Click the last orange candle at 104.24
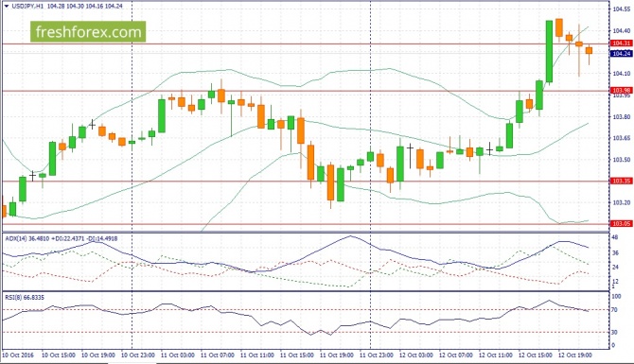The image size is (634, 364). click(x=589, y=50)
